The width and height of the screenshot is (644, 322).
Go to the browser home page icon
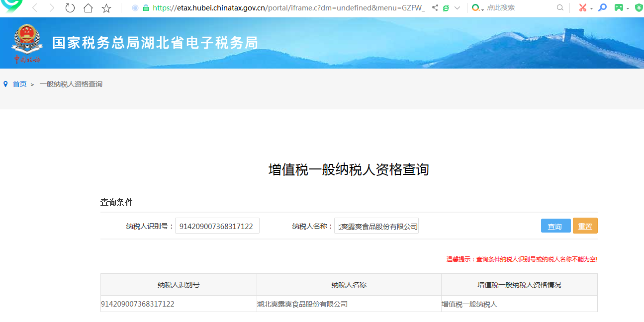pyautogui.click(x=88, y=8)
